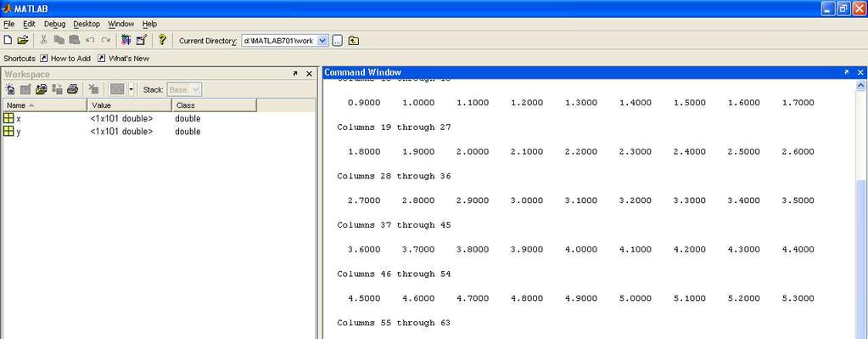
Task: Create a new M-file from the toolbar
Action: tap(8, 40)
